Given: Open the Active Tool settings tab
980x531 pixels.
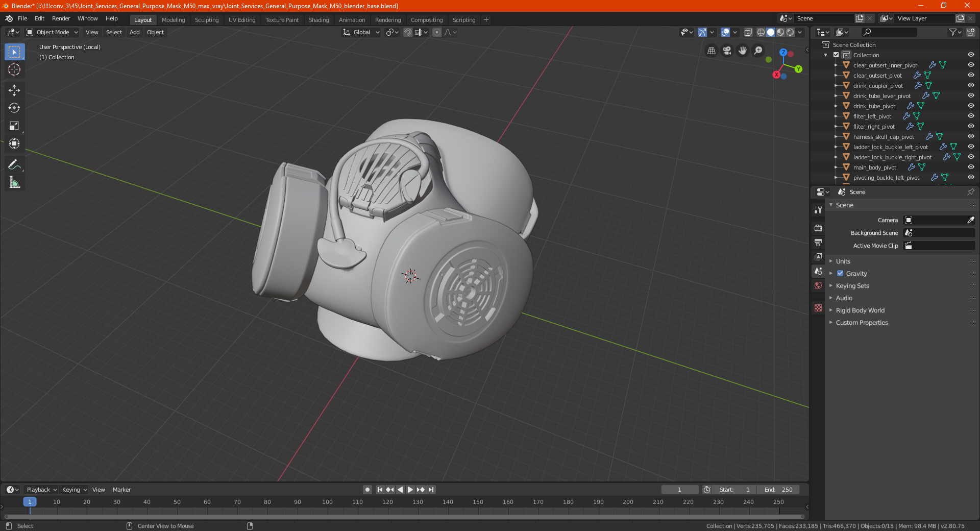Looking at the screenshot, I should 818,210.
